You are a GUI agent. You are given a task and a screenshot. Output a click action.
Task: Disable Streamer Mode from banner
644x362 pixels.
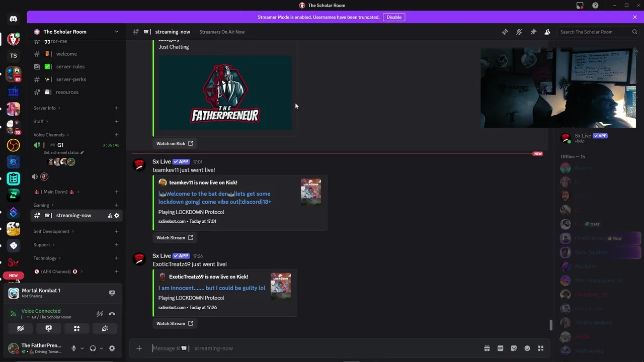point(394,17)
